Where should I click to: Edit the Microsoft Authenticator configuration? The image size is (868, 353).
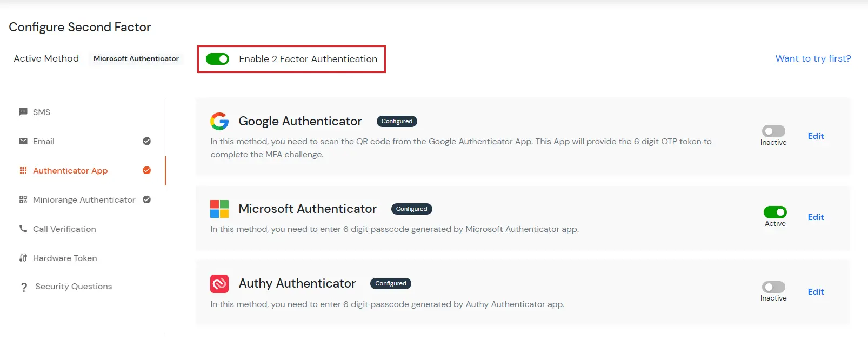816,217
